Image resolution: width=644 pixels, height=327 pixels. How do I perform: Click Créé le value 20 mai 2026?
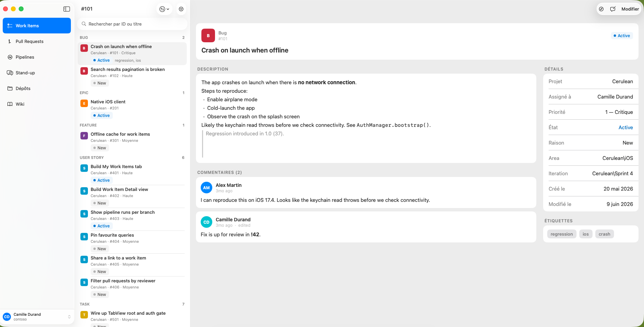(x=618, y=189)
